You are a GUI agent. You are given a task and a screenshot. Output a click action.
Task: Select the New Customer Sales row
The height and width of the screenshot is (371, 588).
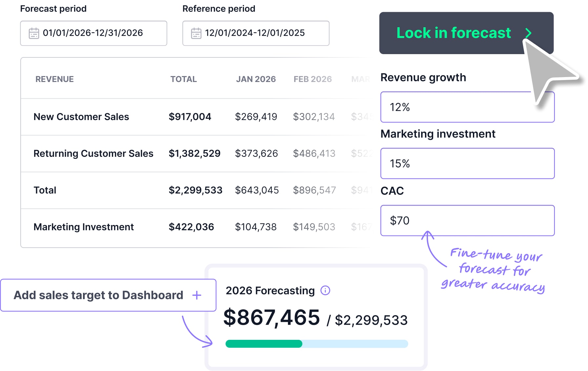click(81, 117)
